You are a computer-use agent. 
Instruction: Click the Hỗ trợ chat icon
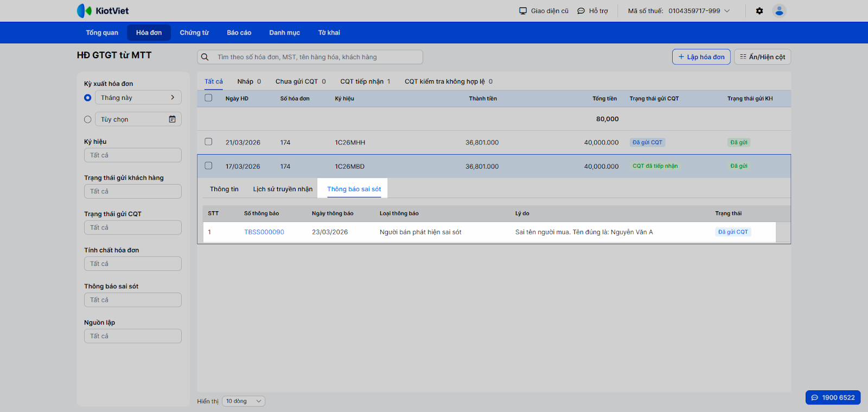(581, 11)
